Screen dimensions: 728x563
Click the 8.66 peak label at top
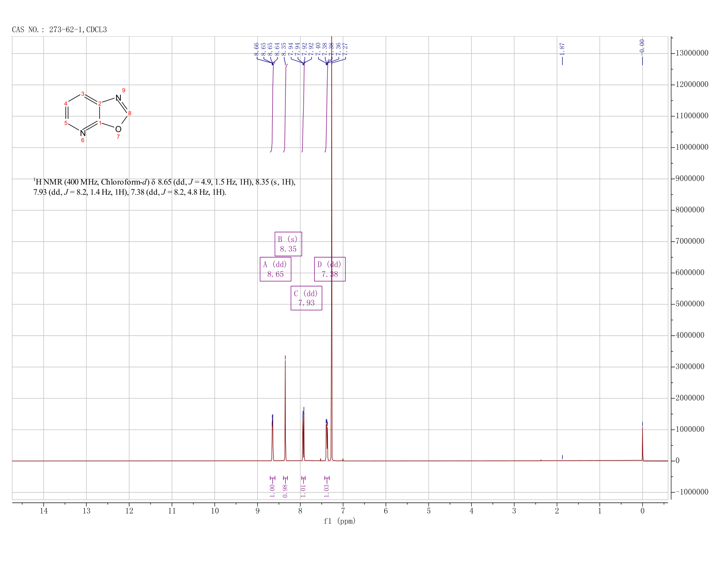[256, 49]
